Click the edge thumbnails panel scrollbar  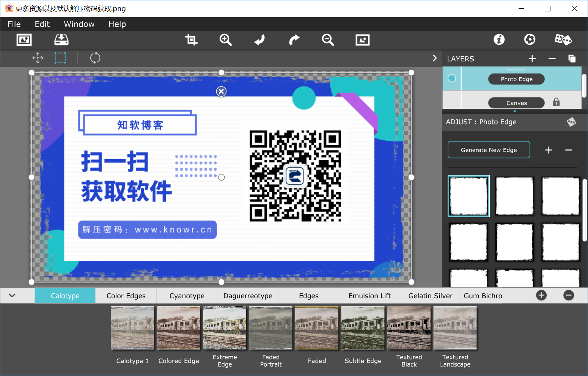585,210
